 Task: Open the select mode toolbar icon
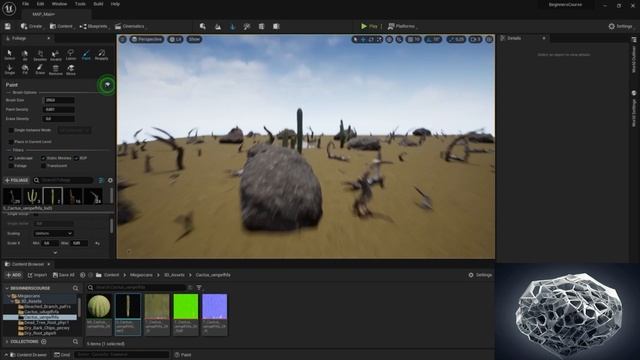point(203,27)
